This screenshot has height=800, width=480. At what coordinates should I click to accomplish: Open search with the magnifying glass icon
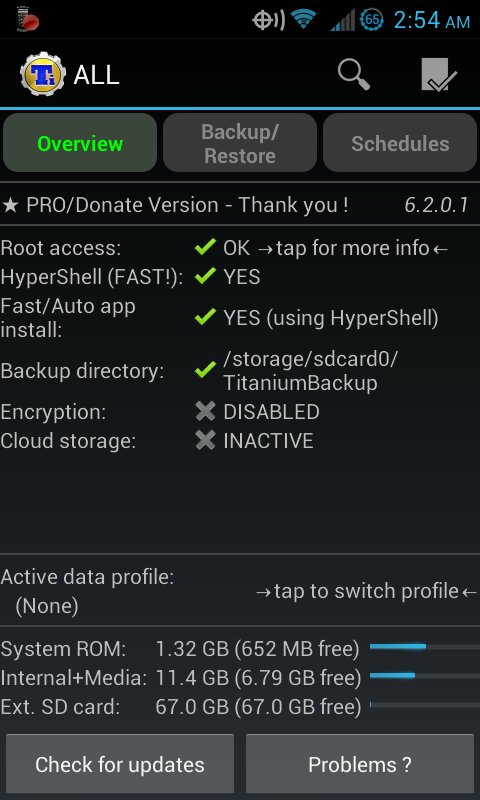pyautogui.click(x=353, y=75)
